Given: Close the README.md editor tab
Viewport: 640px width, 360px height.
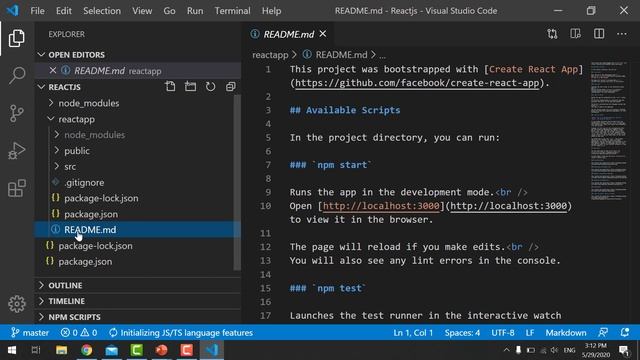Looking at the screenshot, I should pos(323,34).
